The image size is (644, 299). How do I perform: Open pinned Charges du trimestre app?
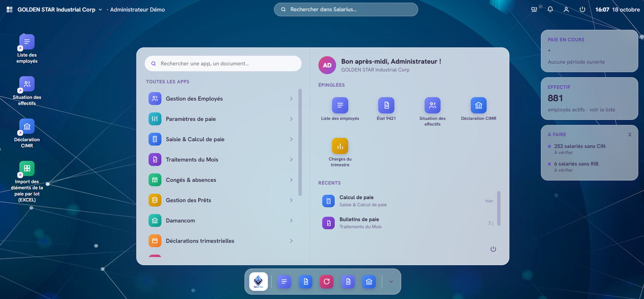point(340,152)
